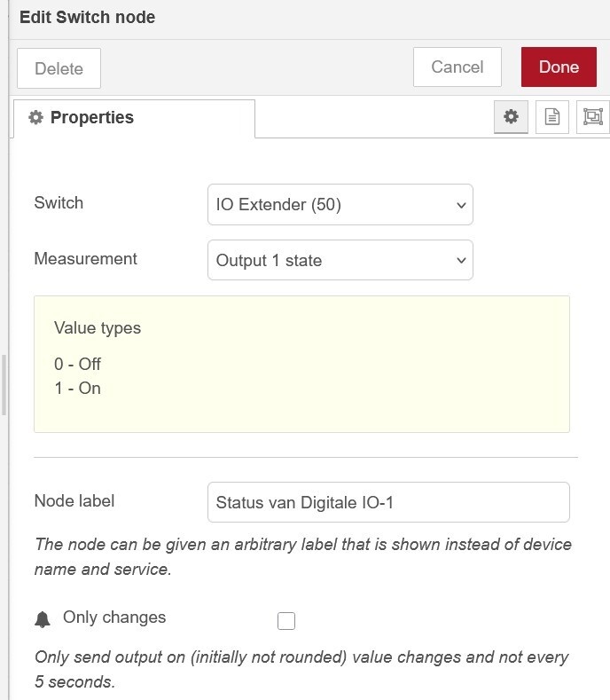Expand the Measurement dropdown
Viewport: 610px width, 700px height.
point(340,261)
